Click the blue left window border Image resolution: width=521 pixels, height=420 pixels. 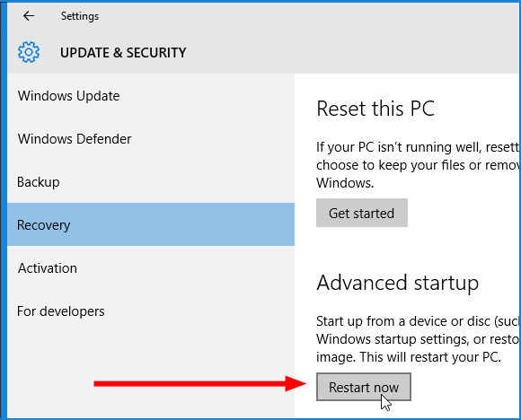click(4, 210)
